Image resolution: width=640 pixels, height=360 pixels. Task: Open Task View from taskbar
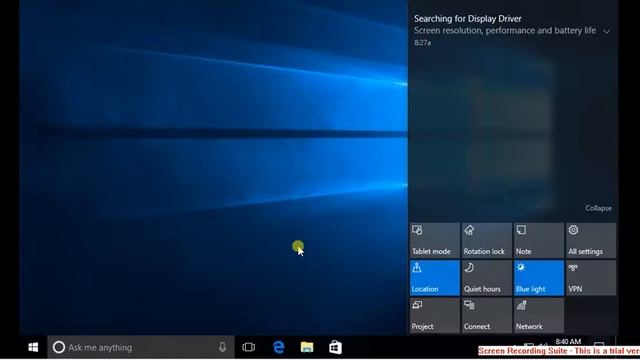(x=249, y=347)
